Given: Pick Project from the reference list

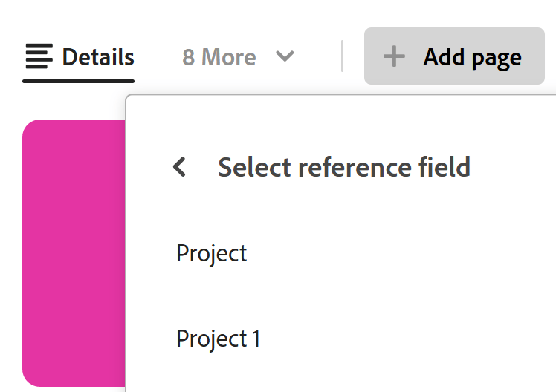Looking at the screenshot, I should [212, 254].
